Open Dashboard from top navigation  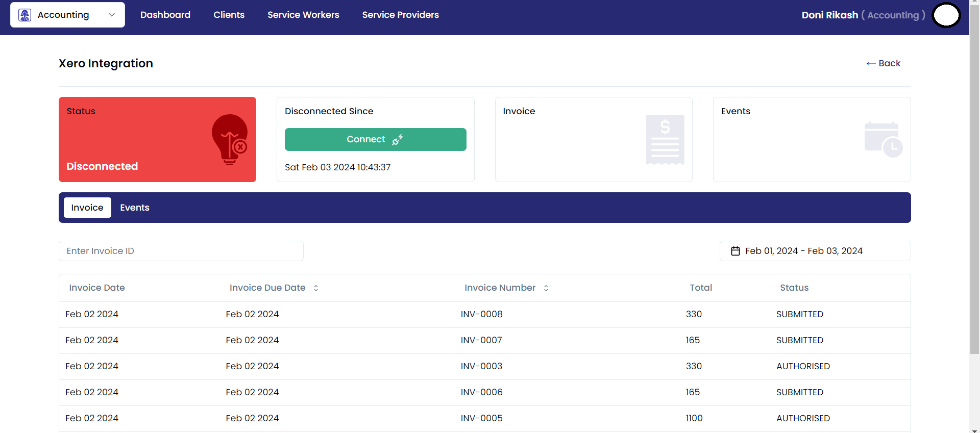point(165,15)
